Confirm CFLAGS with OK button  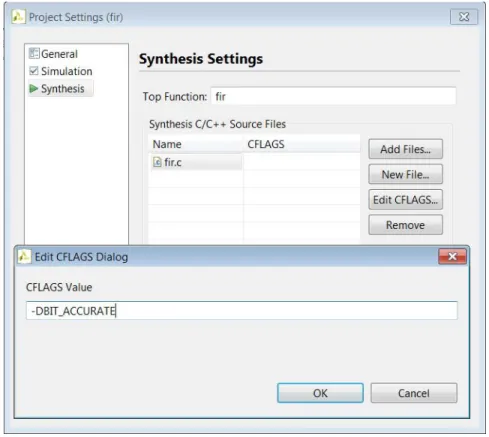pos(320,393)
